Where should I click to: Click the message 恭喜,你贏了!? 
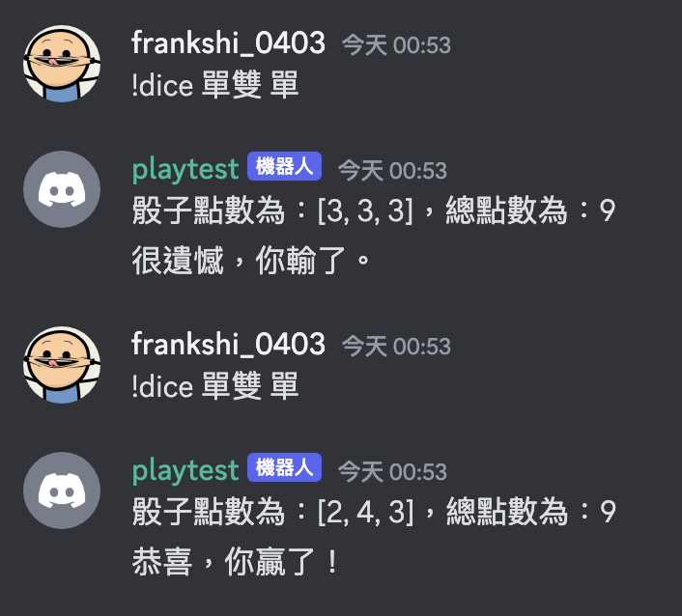[235, 562]
